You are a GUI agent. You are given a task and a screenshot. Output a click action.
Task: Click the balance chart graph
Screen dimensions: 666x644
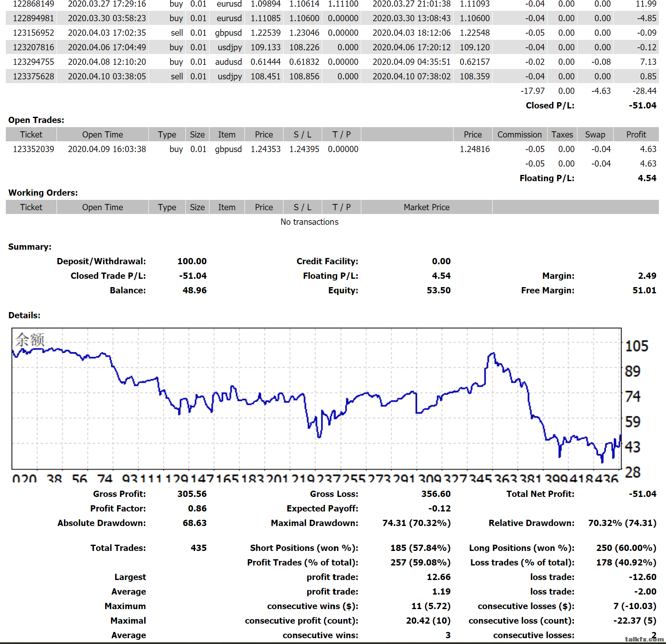[316, 398]
